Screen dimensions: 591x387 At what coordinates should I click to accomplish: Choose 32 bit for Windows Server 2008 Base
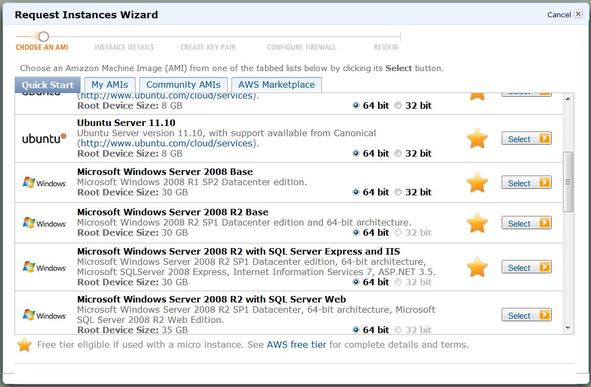[x=398, y=192]
